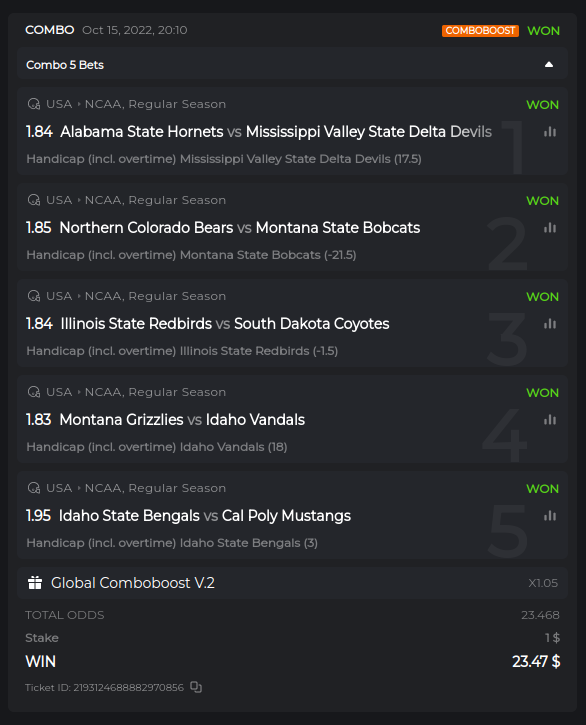The width and height of the screenshot is (586, 725).
Task: Open Northern Colorado Bears vs Montana State match
Action: tap(240, 228)
